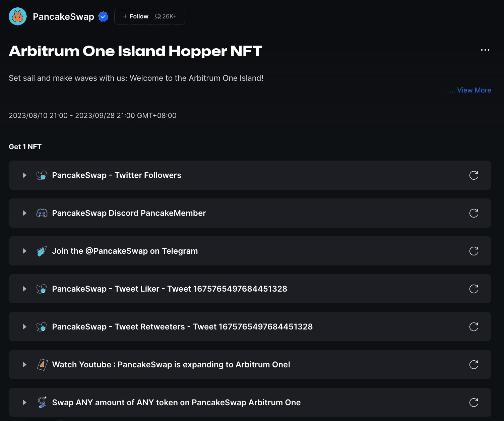The height and width of the screenshot is (421, 504).
Task: Refresh the Tweet Retweeters task status
Action: [x=474, y=327]
